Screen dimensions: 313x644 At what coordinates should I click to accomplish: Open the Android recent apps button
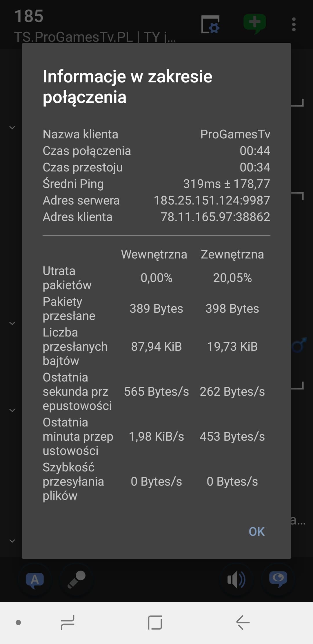coord(68,623)
